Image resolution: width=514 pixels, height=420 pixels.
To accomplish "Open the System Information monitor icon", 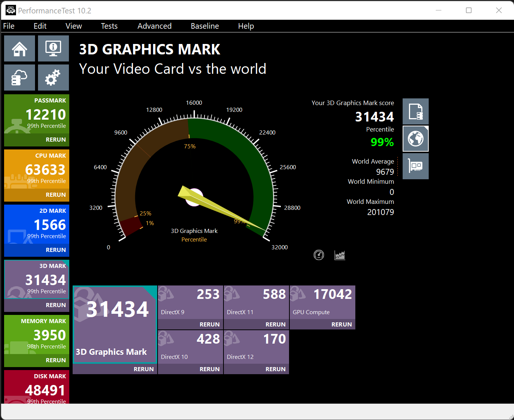I will [53, 48].
